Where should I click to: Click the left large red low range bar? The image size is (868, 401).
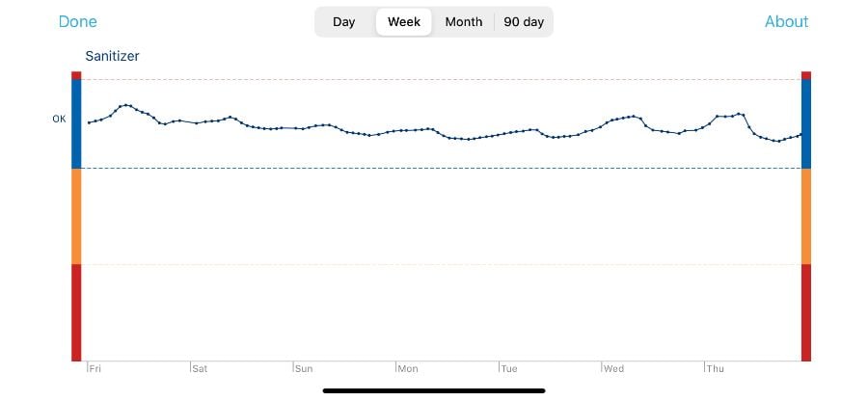click(x=76, y=311)
